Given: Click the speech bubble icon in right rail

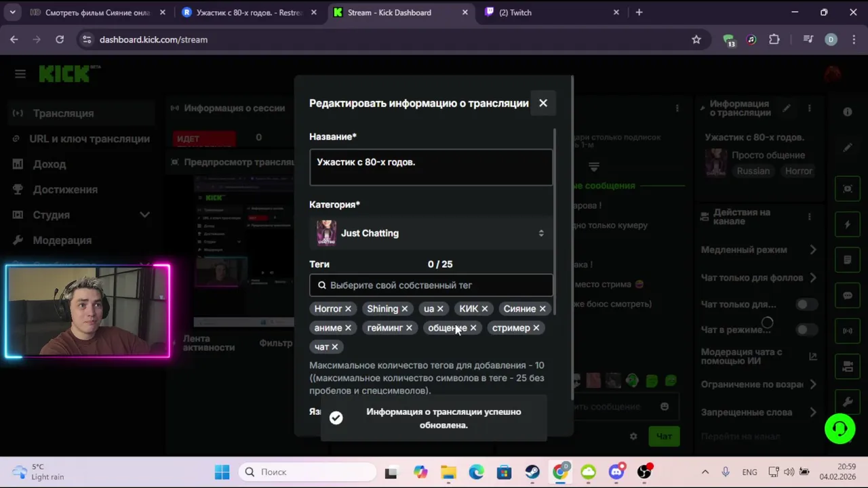Looking at the screenshot, I should [848, 296].
